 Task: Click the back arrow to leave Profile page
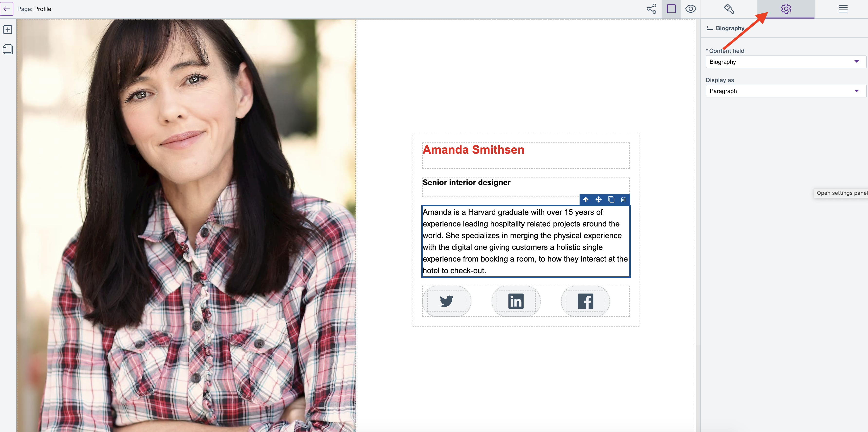tap(7, 9)
